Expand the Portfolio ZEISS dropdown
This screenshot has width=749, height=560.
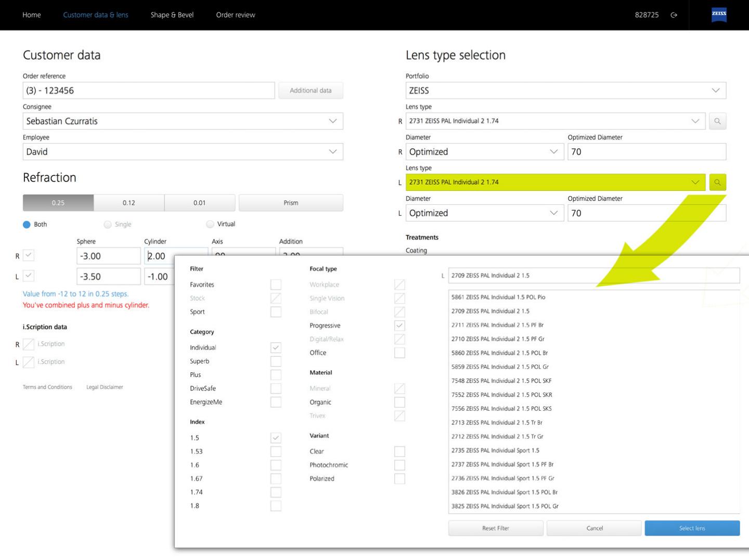click(566, 90)
